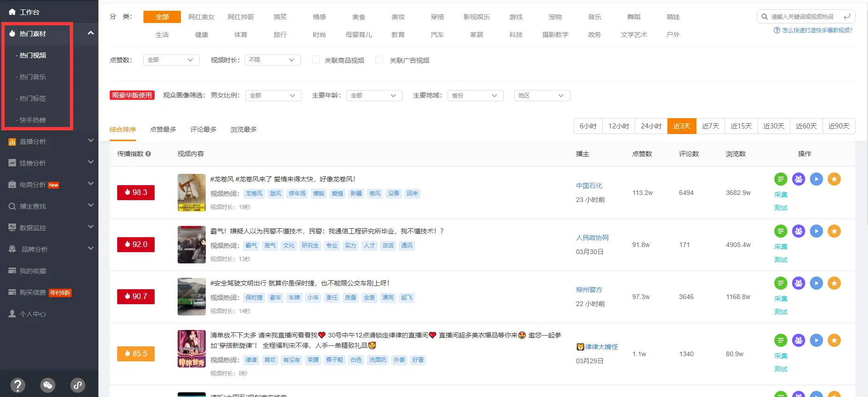Open the help question mark icon

click(18, 385)
